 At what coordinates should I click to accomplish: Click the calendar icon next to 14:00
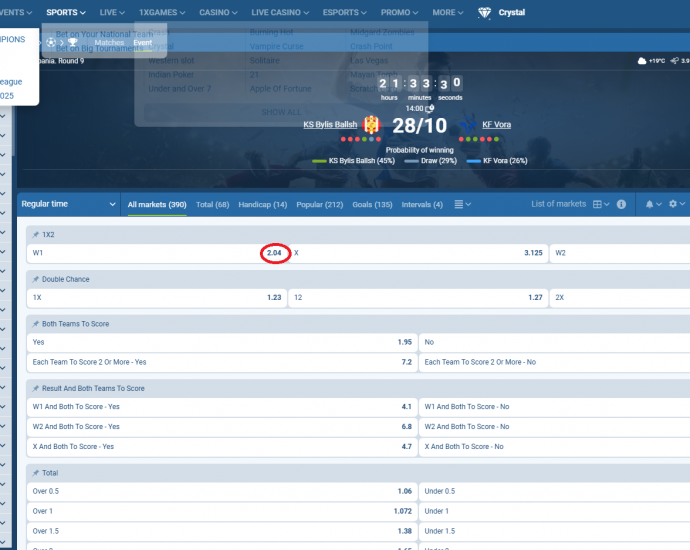(430, 108)
